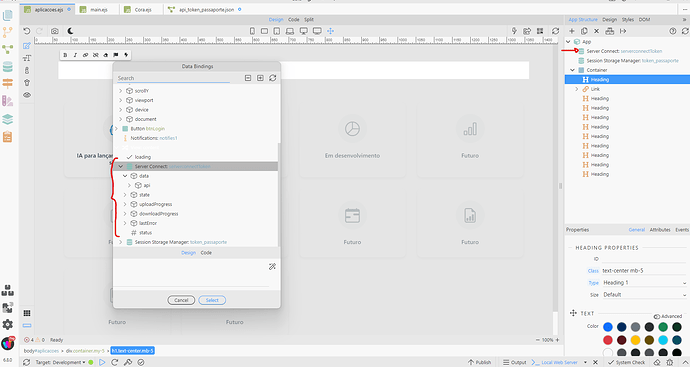Collapse the Server Connect node in Data Bindings
Screen dimensions: 690x367
pos(121,166)
